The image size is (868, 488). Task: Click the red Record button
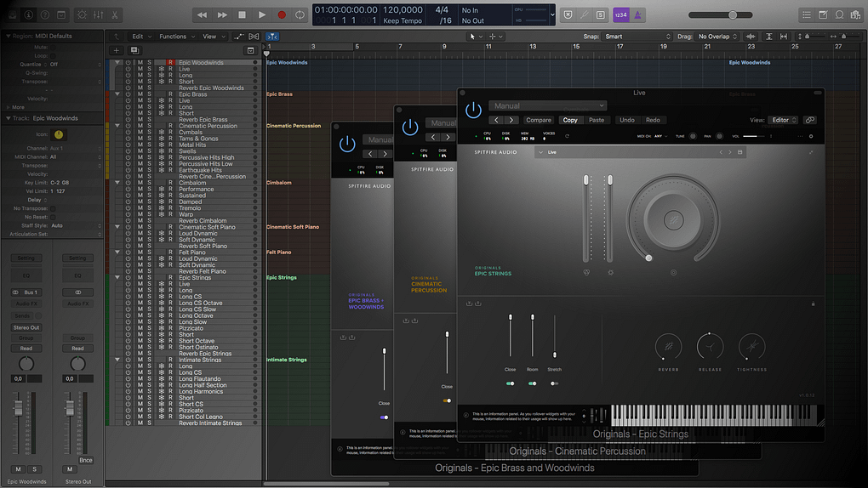pyautogui.click(x=282, y=15)
